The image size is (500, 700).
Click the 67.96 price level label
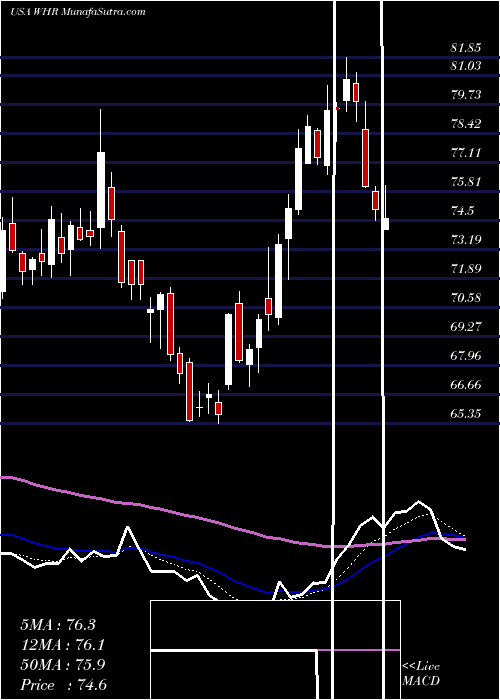point(466,356)
